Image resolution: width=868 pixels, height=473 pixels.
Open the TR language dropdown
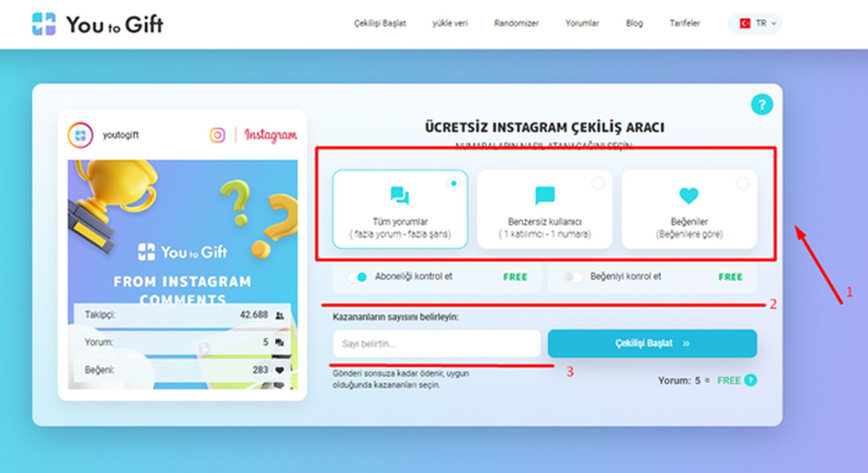(754, 24)
